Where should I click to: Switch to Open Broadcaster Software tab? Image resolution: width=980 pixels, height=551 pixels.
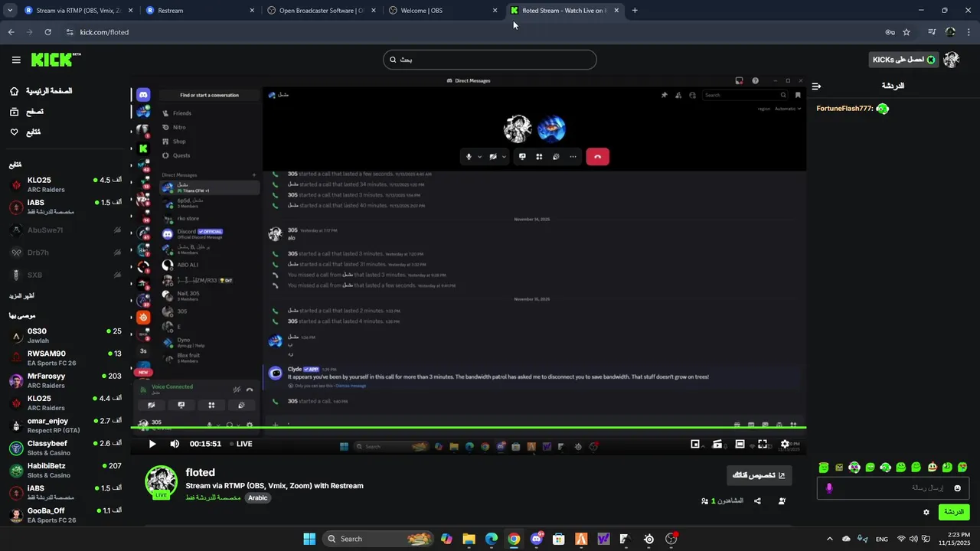click(x=322, y=11)
